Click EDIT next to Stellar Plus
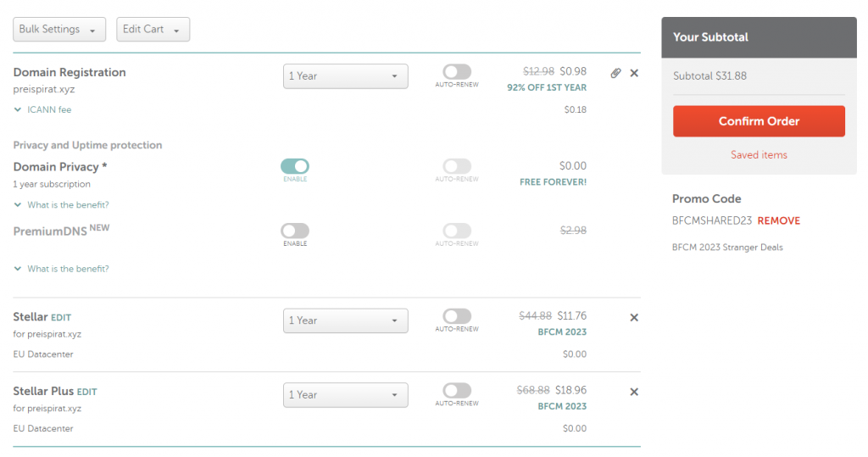 click(x=87, y=392)
